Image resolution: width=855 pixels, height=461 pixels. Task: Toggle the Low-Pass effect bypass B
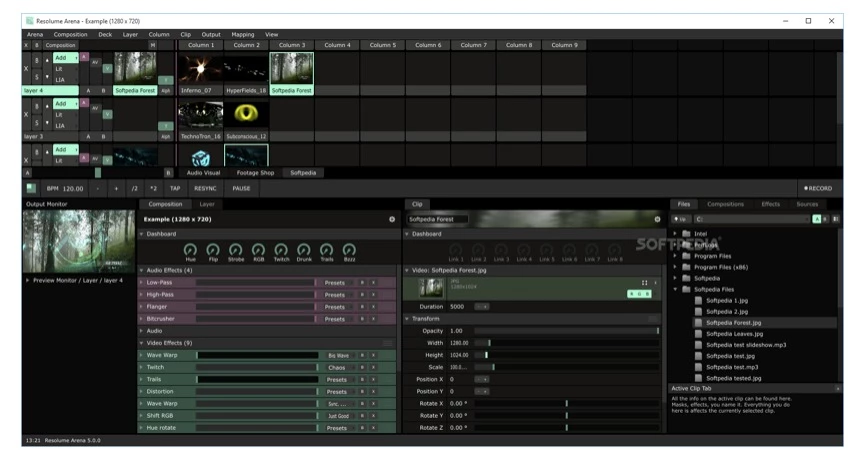(362, 283)
